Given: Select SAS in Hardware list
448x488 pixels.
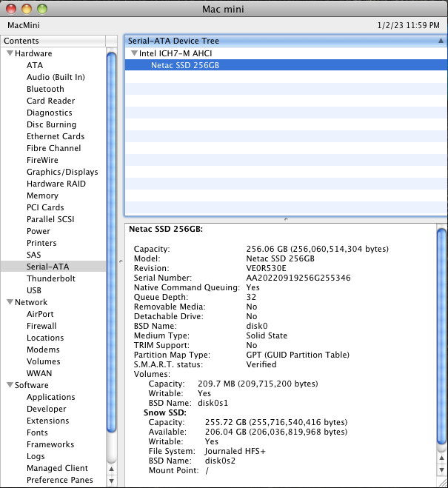Looking at the screenshot, I should (33, 255).
